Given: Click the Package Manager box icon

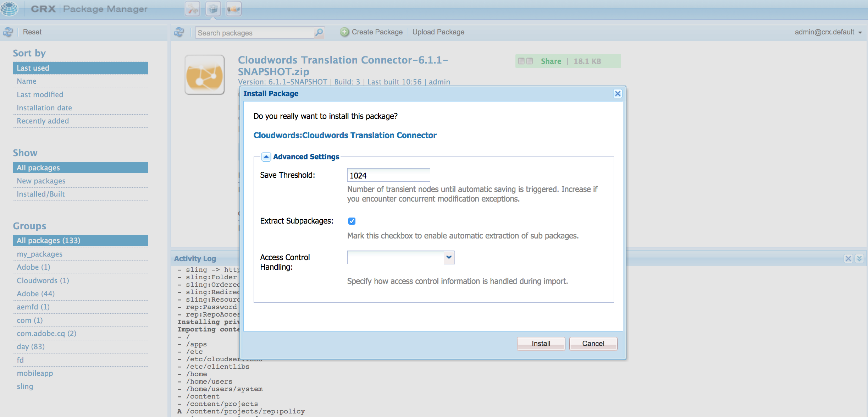Looking at the screenshot, I should 213,9.
